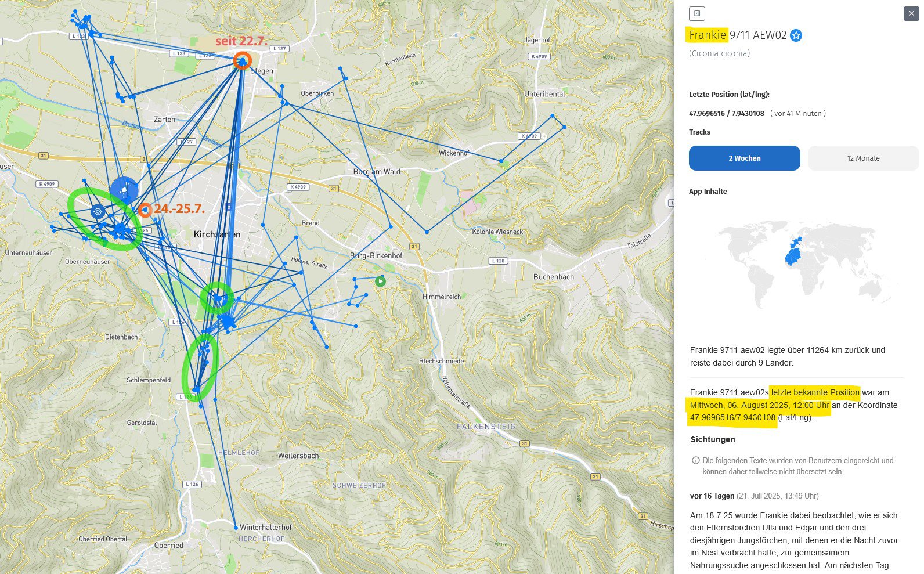Click the Frankie 9711 AEW02 title
The height and width of the screenshot is (574, 924).
pyautogui.click(x=737, y=35)
